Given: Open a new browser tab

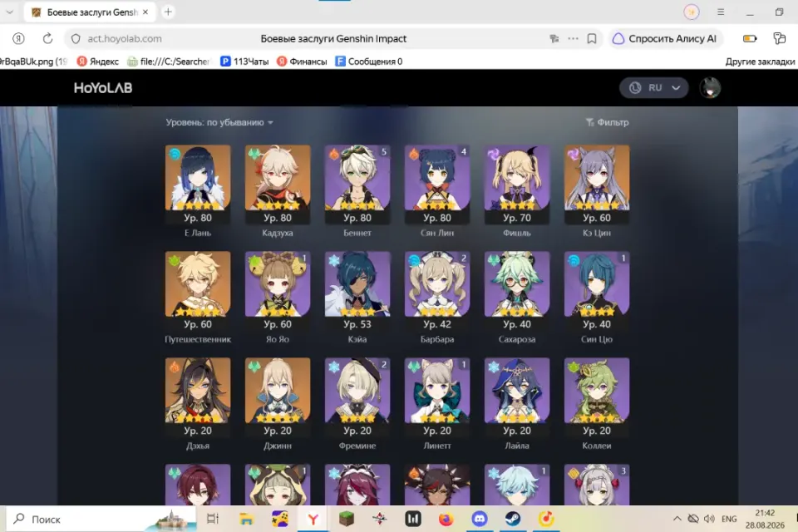Looking at the screenshot, I should click(x=168, y=12).
